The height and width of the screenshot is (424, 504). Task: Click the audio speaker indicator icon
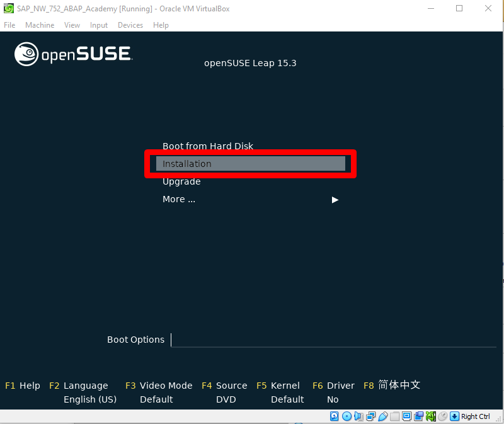click(358, 416)
